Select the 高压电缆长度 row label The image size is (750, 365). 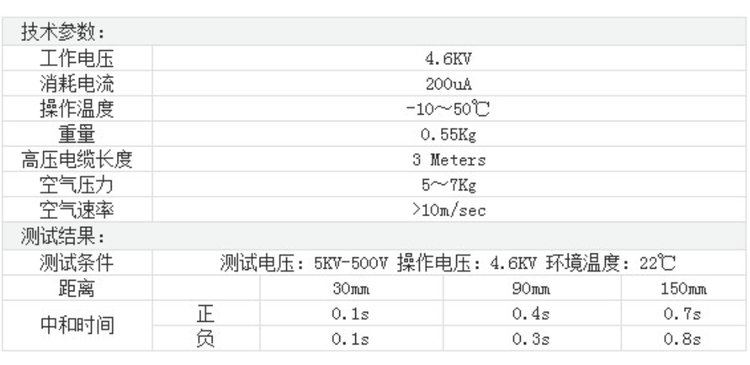tap(77, 159)
